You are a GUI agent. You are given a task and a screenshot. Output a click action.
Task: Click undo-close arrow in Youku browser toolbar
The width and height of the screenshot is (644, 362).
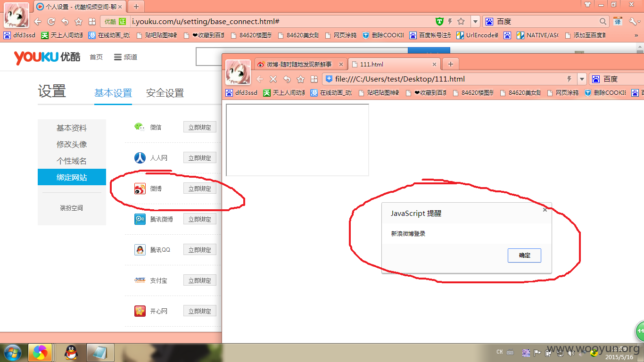pyautogui.click(x=65, y=22)
